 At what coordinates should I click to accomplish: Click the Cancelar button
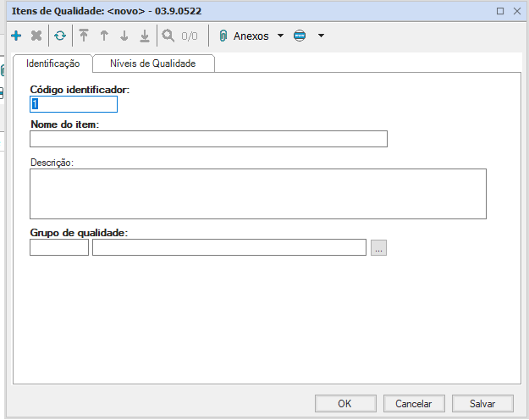[414, 404]
